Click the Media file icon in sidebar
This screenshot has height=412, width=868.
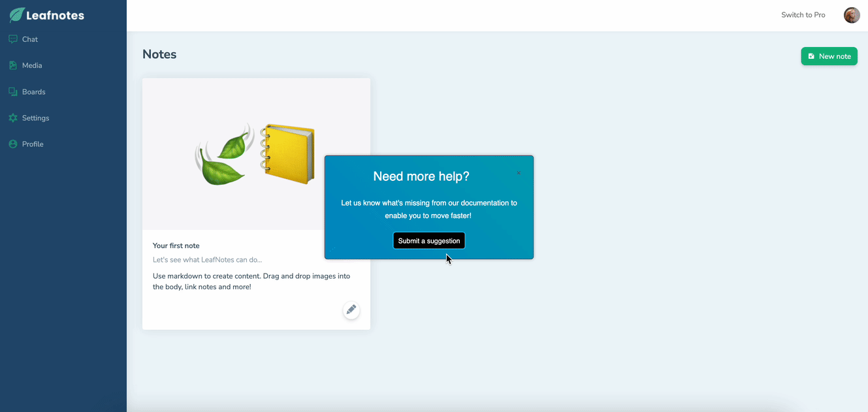click(x=13, y=65)
